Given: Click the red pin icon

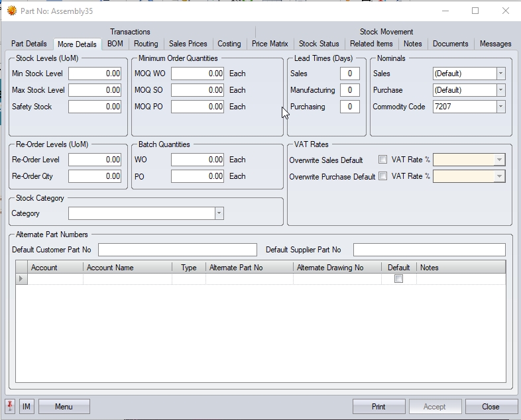Looking at the screenshot, I should (11, 406).
